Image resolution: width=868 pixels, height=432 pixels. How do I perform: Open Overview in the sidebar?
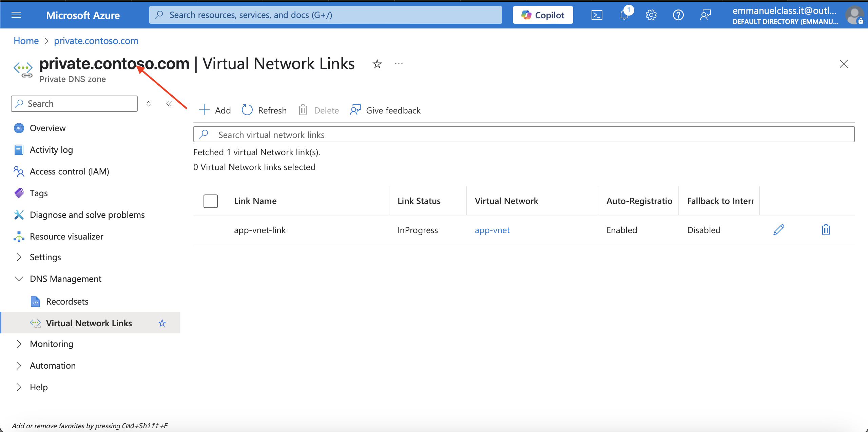(47, 128)
